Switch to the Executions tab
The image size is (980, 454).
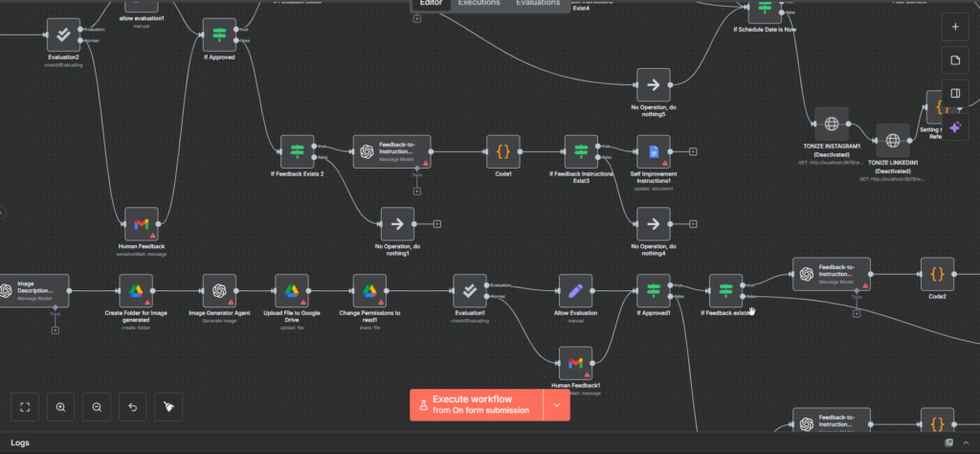(479, 4)
